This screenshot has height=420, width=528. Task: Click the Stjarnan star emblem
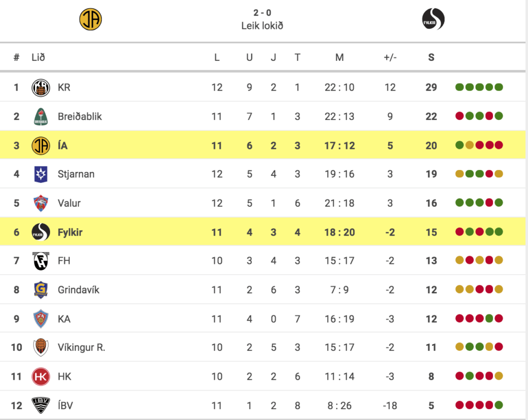(x=41, y=174)
